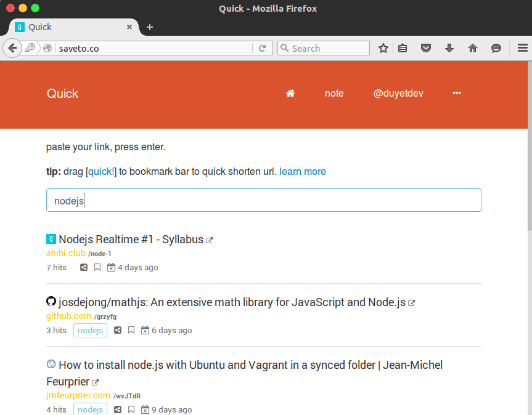This screenshot has width=532, height=415.
Task: Bookmark the josdejong/mathjs entry
Action: coord(131,330)
